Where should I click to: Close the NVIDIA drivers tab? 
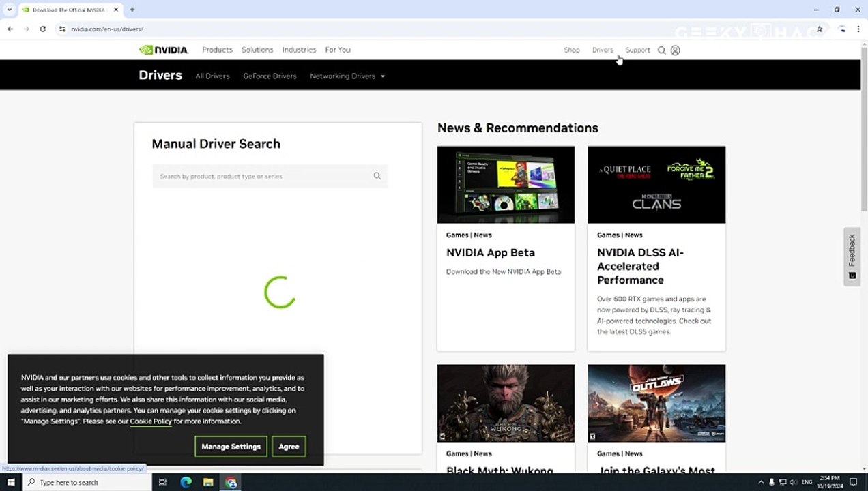coord(115,10)
